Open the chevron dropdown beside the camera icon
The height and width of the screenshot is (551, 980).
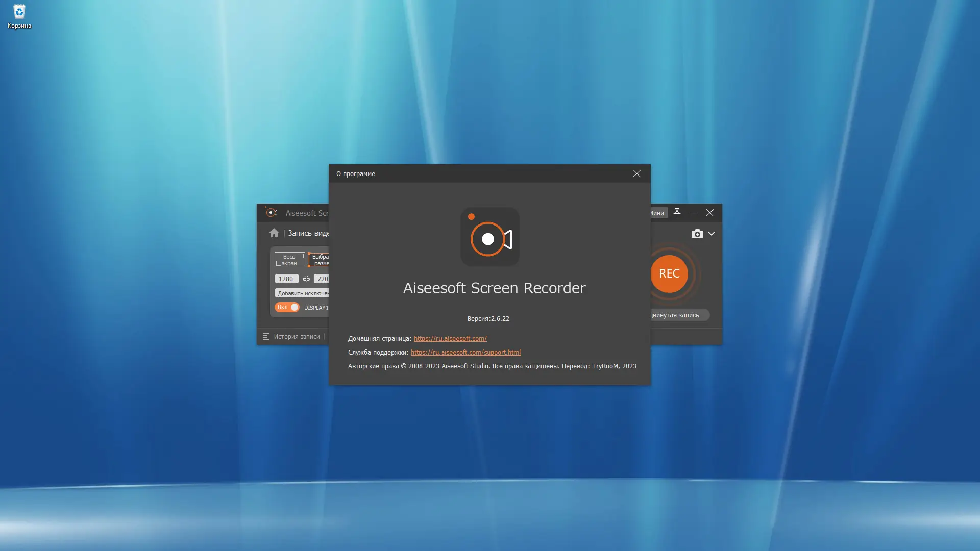click(711, 234)
